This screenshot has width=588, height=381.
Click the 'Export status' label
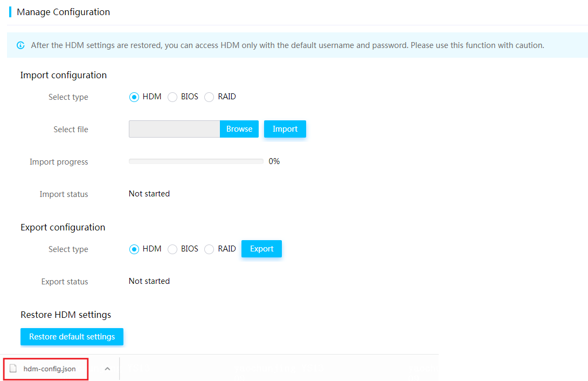pyautogui.click(x=65, y=282)
